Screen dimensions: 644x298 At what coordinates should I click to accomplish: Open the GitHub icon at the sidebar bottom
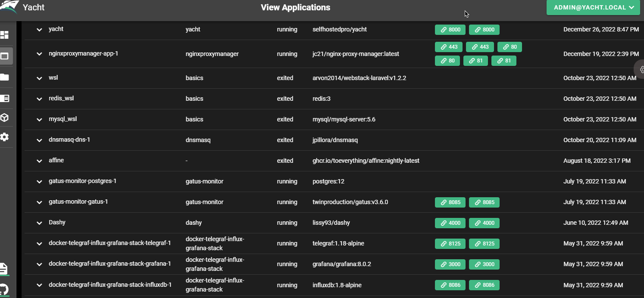pyautogui.click(x=3, y=289)
